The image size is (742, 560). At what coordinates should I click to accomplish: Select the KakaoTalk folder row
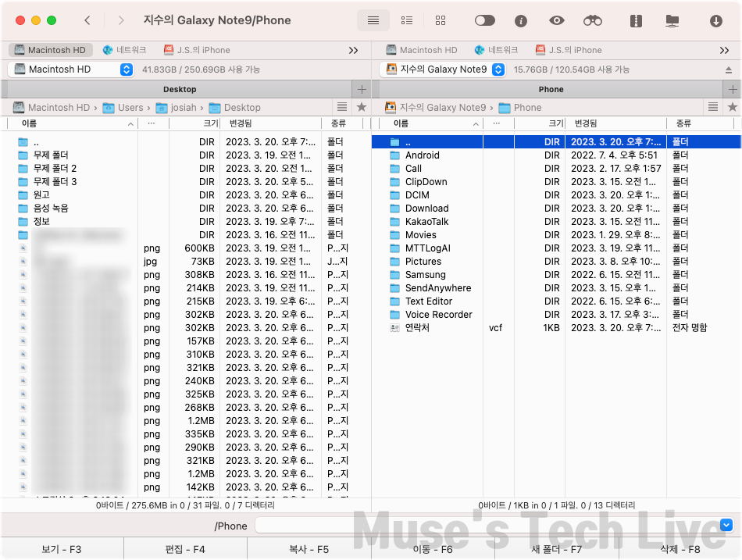(556, 222)
